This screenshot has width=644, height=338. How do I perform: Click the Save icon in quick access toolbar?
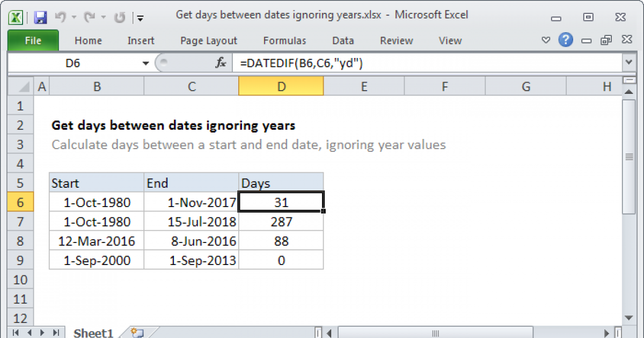[x=40, y=17]
